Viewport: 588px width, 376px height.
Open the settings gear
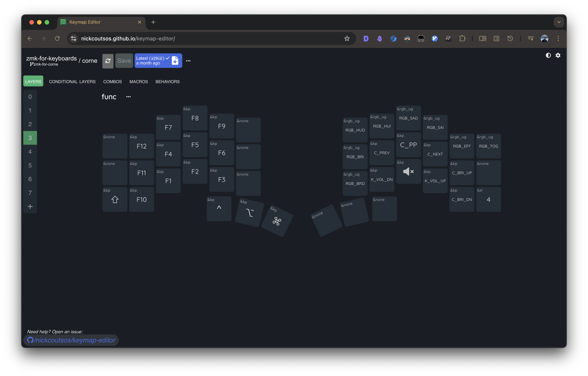(558, 55)
